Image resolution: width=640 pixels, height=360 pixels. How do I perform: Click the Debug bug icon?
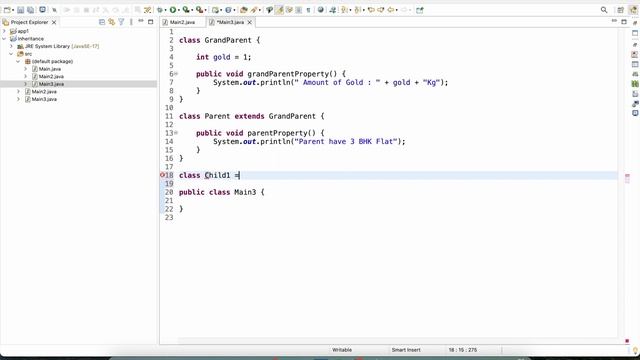tap(160, 10)
